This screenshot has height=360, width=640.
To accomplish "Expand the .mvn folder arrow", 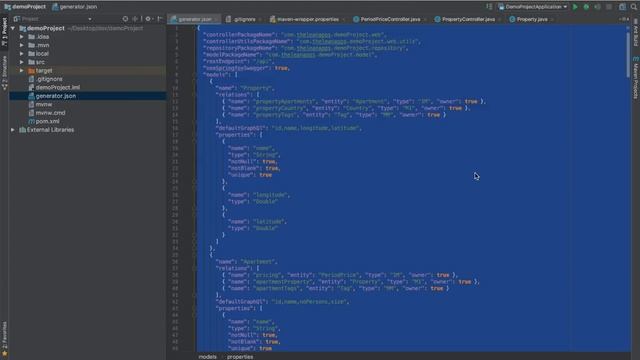I will click(x=22, y=45).
